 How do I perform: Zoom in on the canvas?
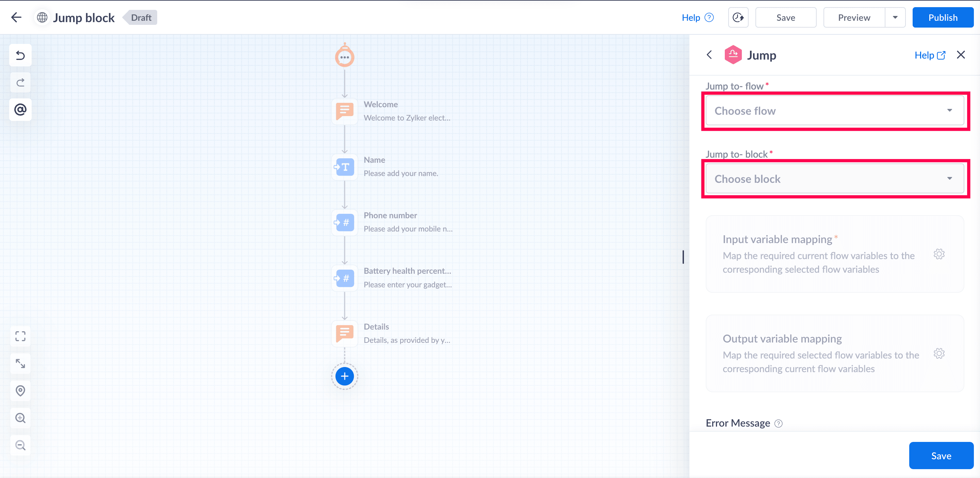[x=20, y=418]
